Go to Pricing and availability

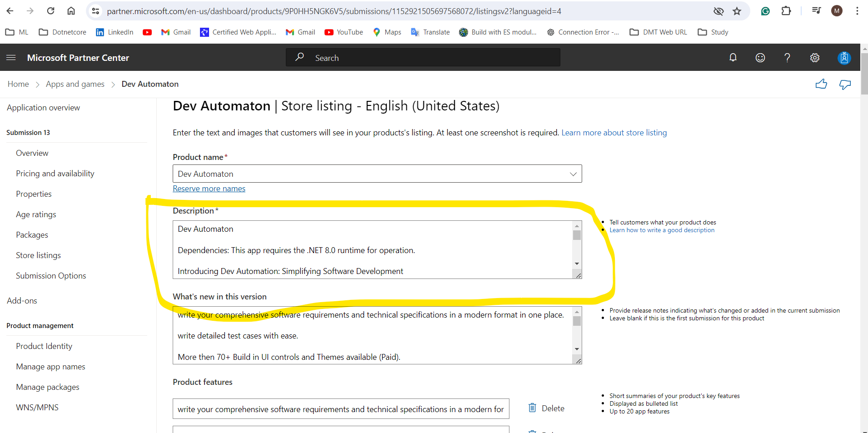point(55,174)
